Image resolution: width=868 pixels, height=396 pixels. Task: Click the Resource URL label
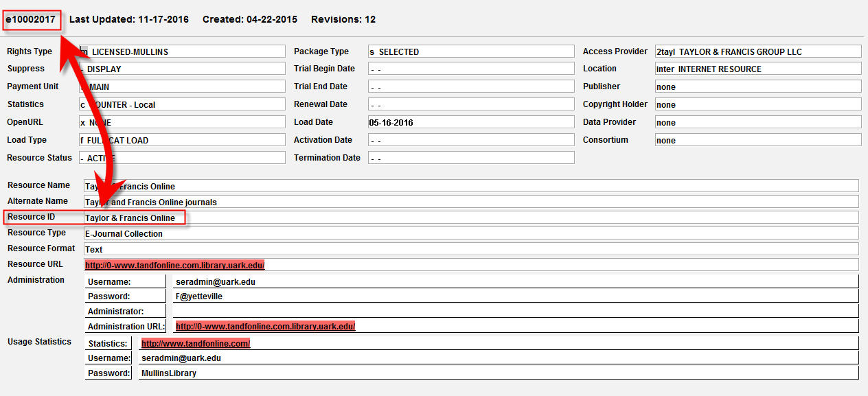coord(35,264)
